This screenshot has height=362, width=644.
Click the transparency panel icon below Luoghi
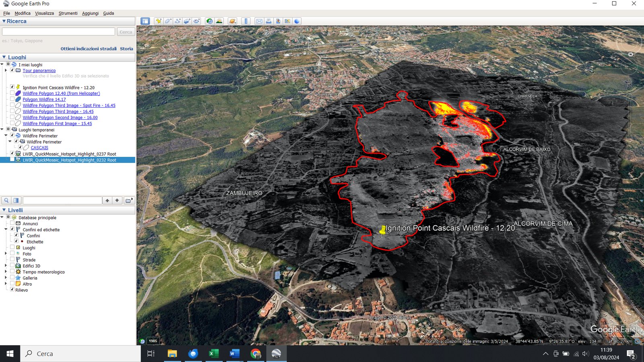pyautogui.click(x=16, y=200)
